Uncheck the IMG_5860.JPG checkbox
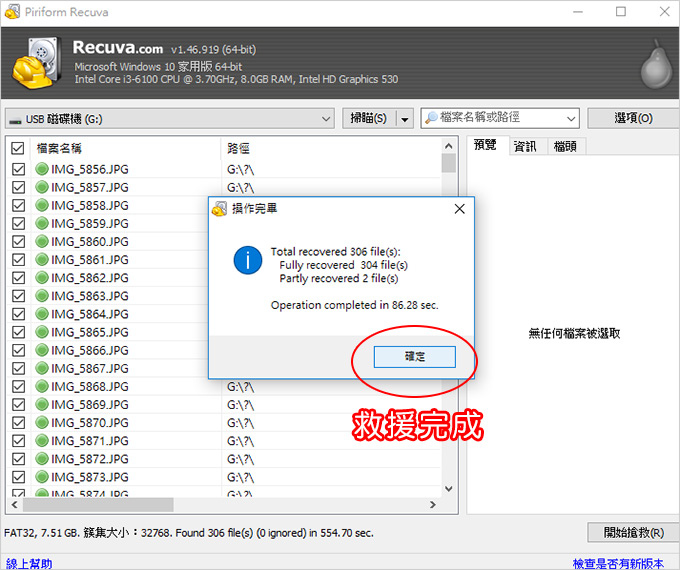This screenshot has width=680, height=570. 18,242
